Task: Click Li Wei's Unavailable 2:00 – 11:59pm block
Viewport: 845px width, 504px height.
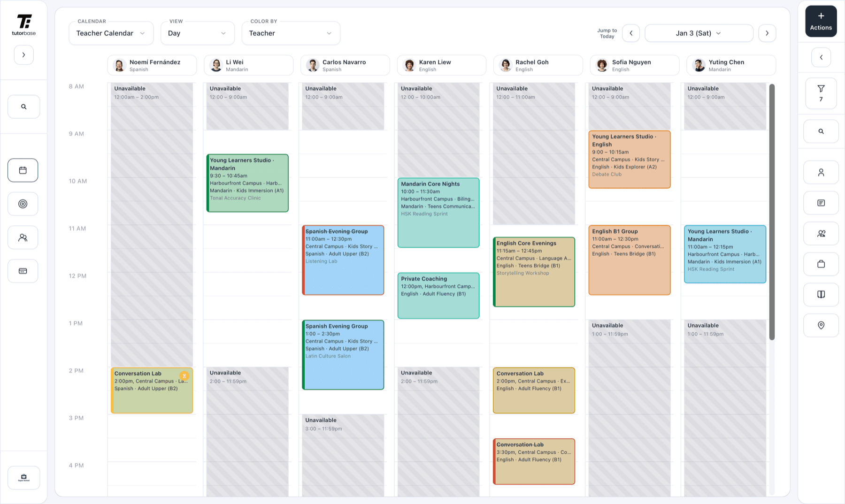Action: coord(247,432)
